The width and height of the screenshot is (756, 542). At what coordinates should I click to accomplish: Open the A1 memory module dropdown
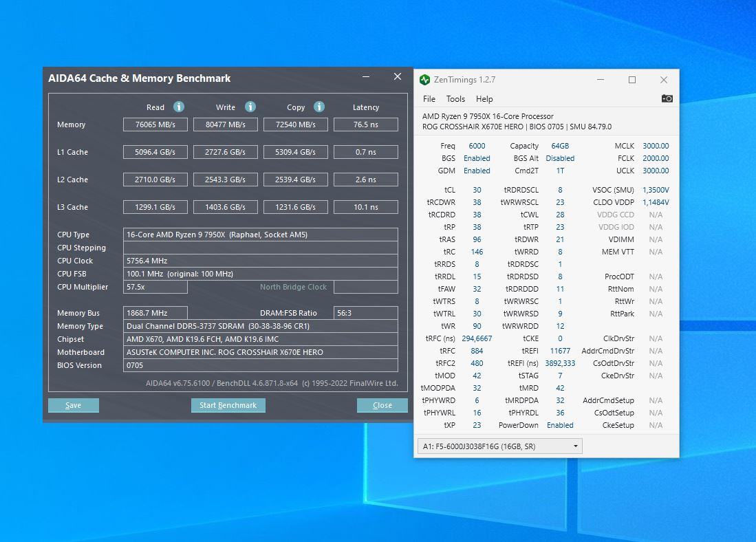coord(500,446)
